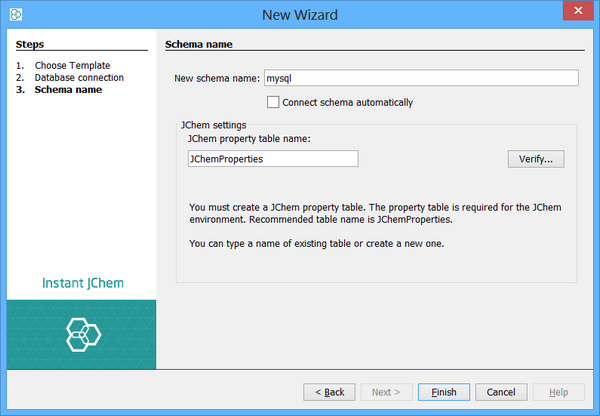Cancel the New Wizard
This screenshot has width=600, height=416.
click(501, 392)
